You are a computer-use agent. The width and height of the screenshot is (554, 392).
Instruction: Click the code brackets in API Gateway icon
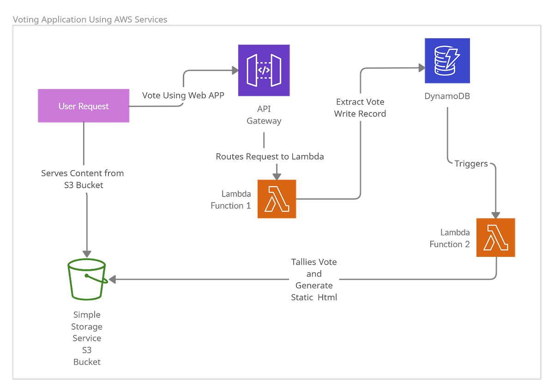[264, 70]
